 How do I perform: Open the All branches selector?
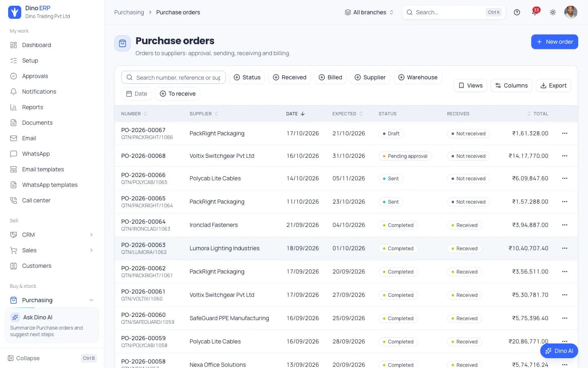(369, 12)
